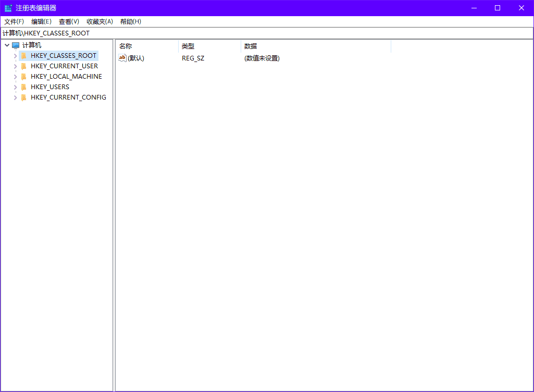Click the HKEY_CLASSES_ROOT folder icon
534x392 pixels.
[23, 56]
